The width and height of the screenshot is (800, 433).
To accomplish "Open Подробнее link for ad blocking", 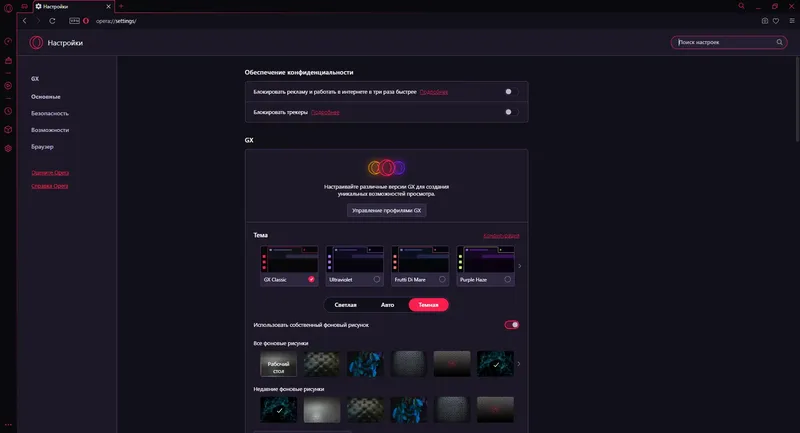I will 434,92.
